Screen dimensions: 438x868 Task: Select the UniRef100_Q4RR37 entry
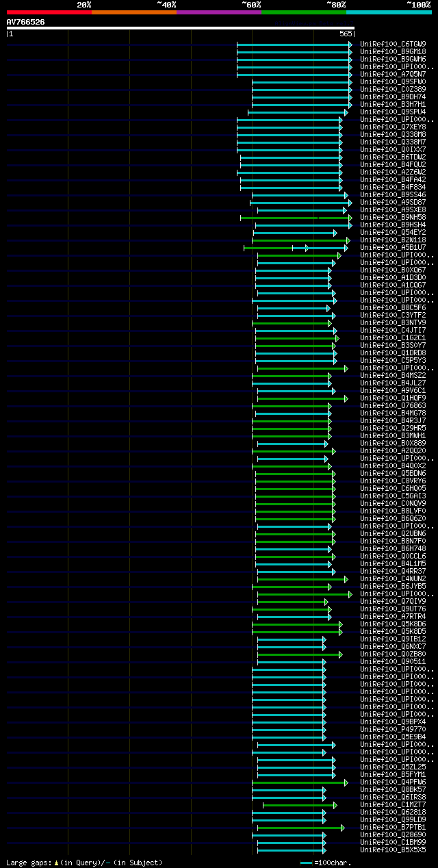click(x=393, y=571)
